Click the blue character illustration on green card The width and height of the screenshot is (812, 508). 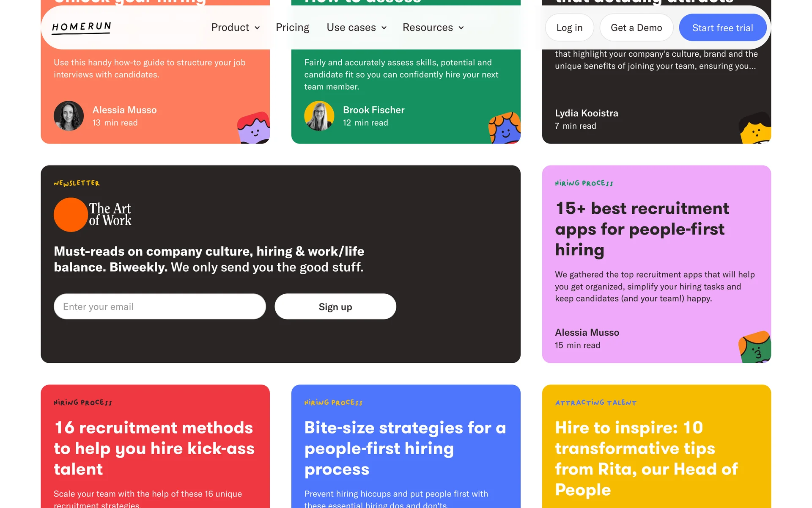[x=505, y=129]
